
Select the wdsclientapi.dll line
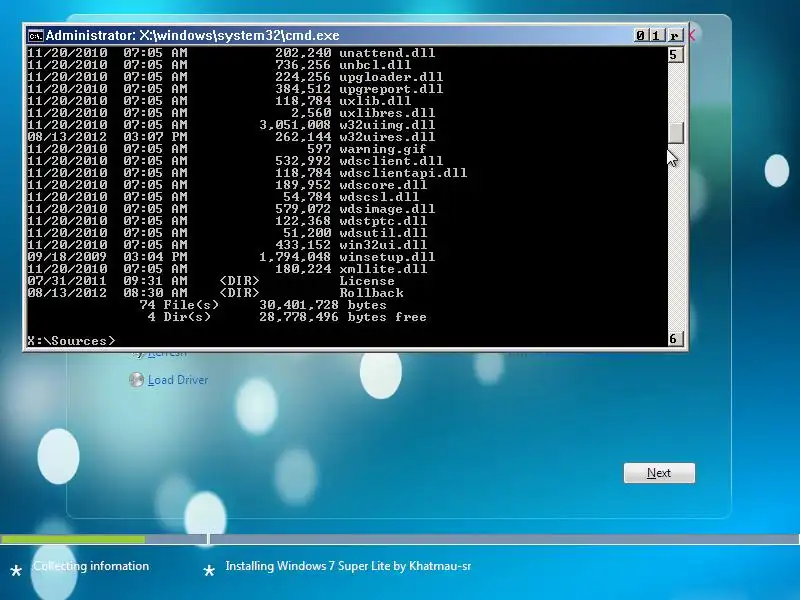(247, 173)
